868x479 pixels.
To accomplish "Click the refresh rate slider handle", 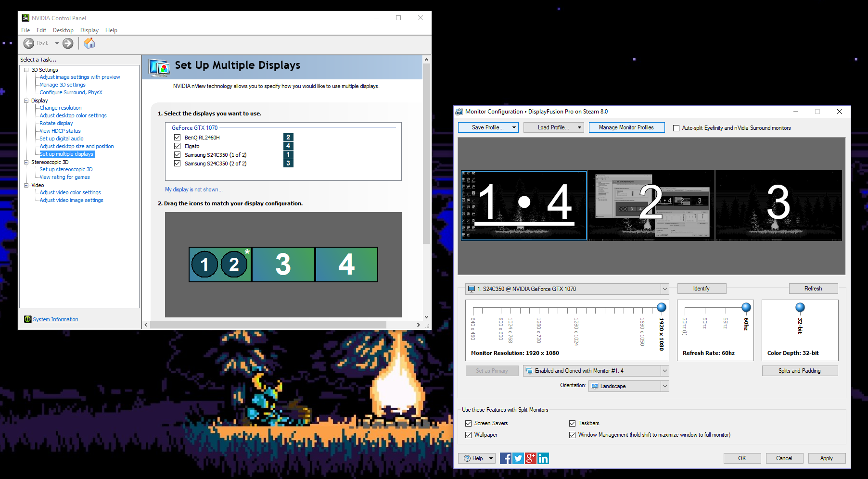I will 746,307.
